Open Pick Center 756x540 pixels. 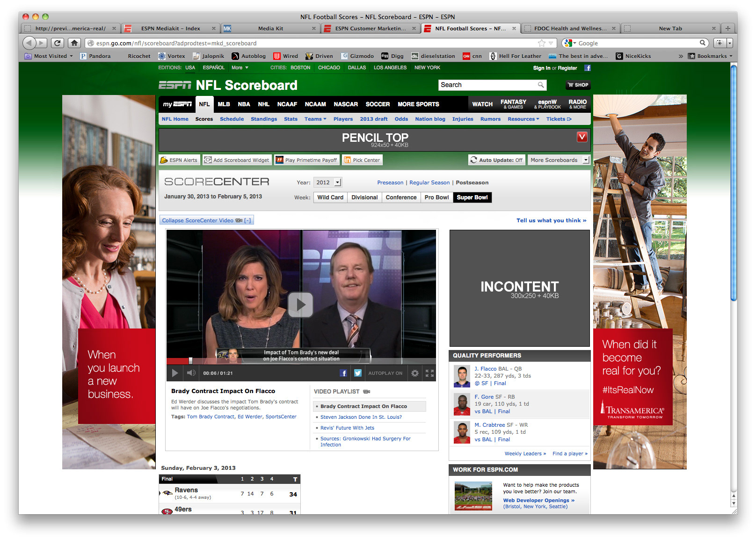click(362, 160)
